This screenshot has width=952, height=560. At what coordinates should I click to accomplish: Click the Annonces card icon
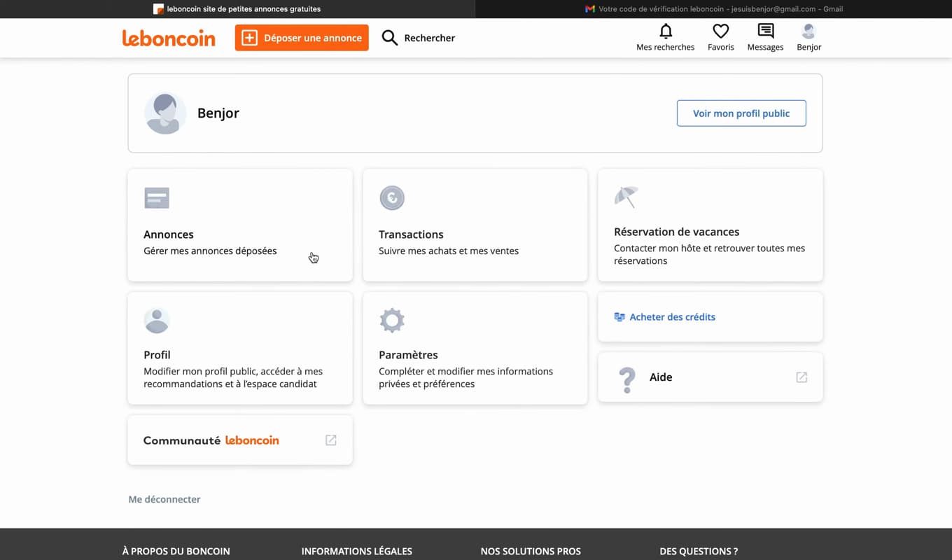[x=157, y=198]
